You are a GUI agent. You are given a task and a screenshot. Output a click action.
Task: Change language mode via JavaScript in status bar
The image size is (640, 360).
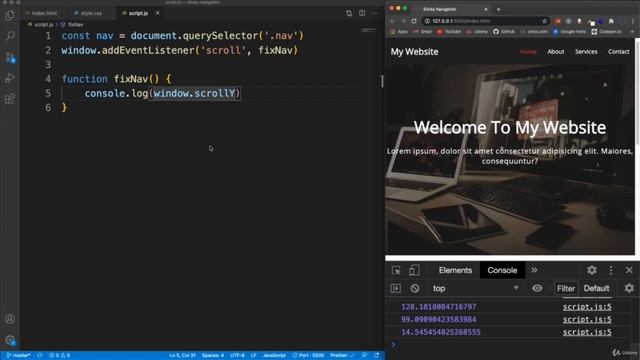(x=274, y=355)
